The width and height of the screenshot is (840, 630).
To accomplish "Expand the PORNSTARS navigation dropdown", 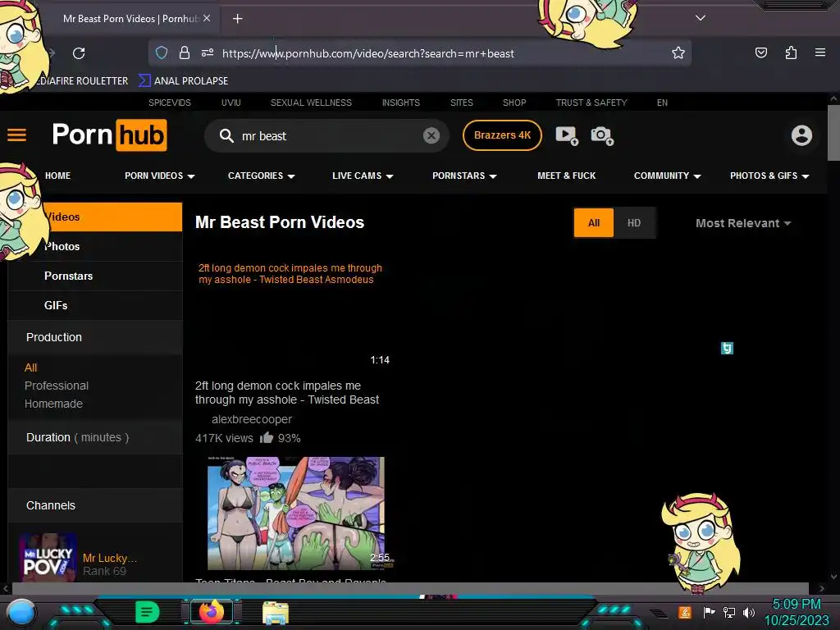I will pyautogui.click(x=464, y=176).
